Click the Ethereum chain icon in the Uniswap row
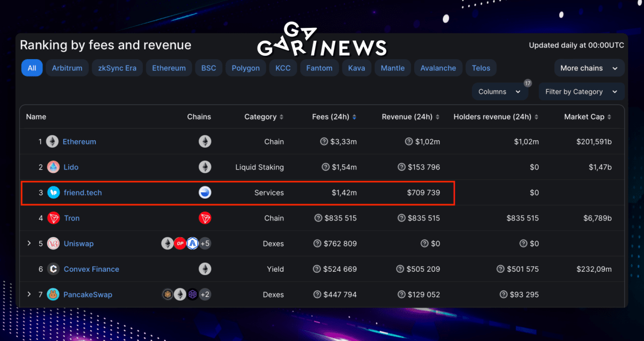644x341 pixels. [x=167, y=244]
